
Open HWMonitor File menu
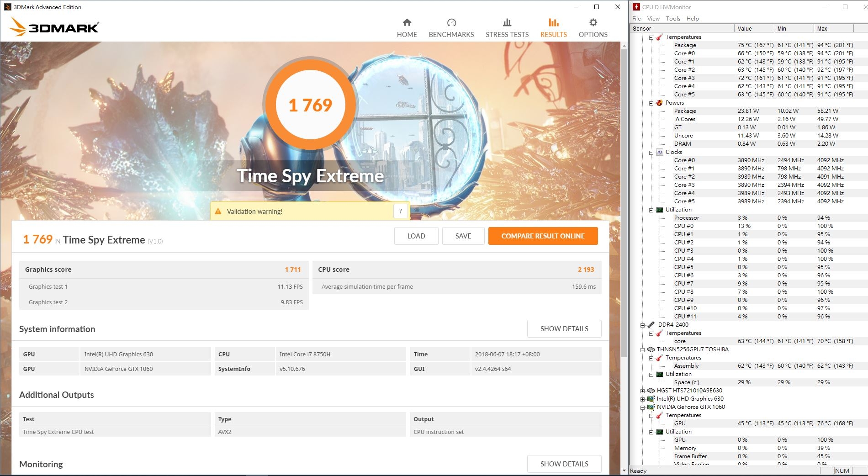(x=636, y=19)
